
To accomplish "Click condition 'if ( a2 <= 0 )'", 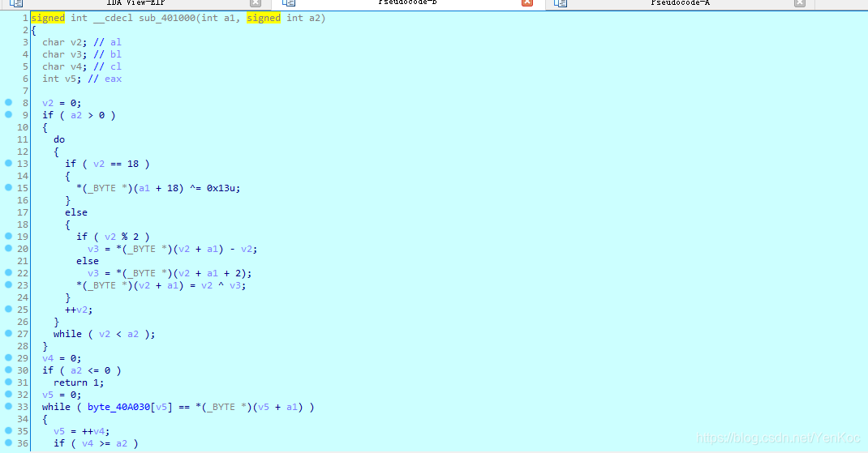I will (81, 370).
